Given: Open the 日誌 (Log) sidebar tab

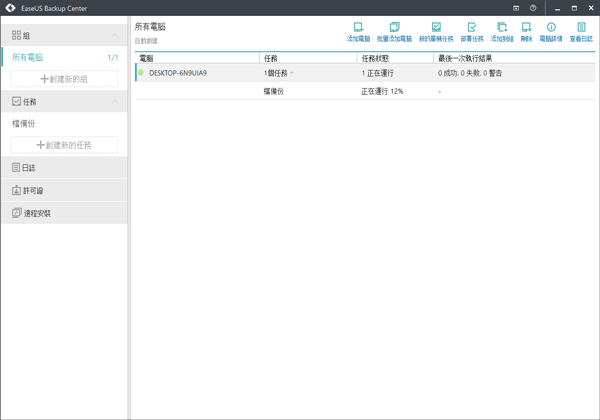Looking at the screenshot, I should 64,168.
